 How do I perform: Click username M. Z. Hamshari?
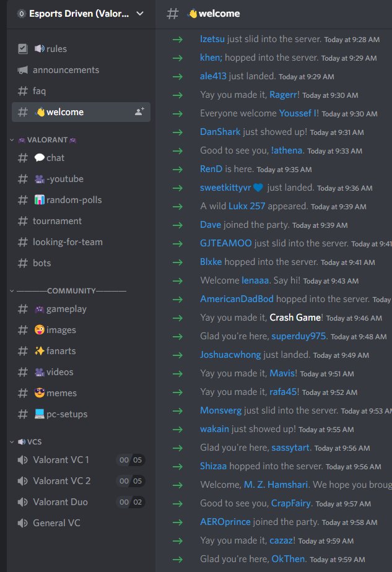[x=276, y=485]
